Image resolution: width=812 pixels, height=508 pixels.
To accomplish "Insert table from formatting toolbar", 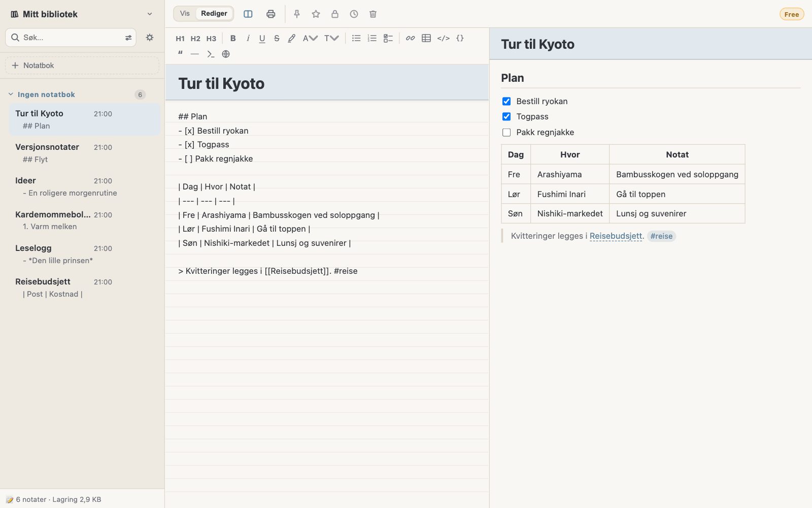I will click(426, 38).
